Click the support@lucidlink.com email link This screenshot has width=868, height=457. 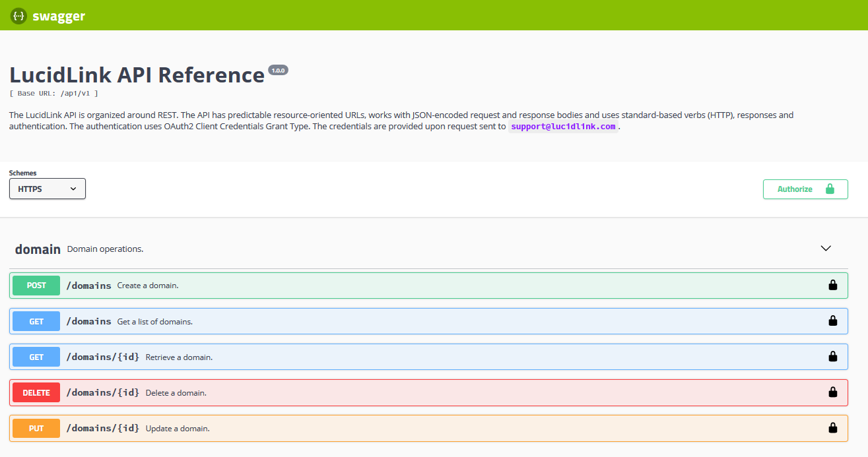(563, 127)
